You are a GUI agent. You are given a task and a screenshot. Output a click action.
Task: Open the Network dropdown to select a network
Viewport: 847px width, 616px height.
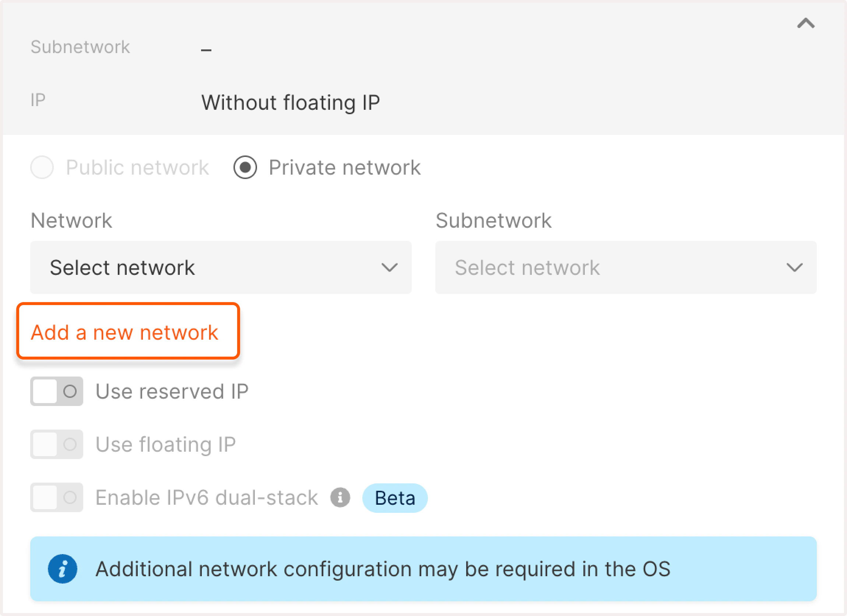[220, 267]
